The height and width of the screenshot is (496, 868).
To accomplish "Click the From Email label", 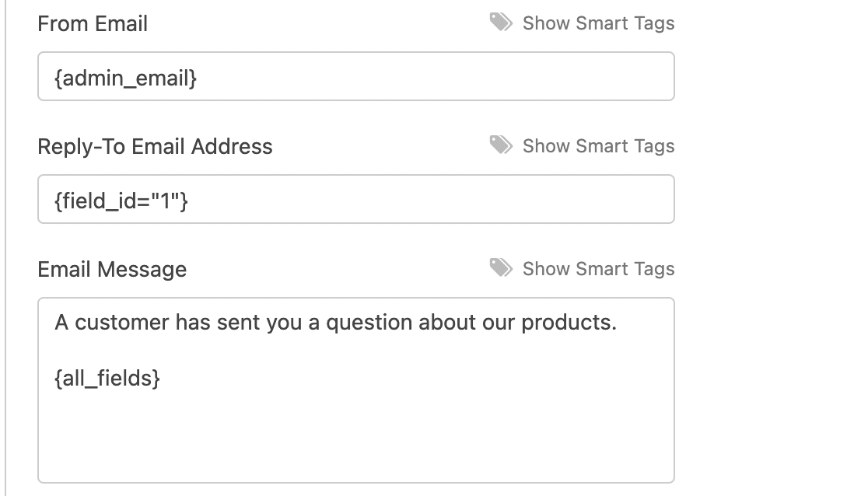I will [93, 24].
